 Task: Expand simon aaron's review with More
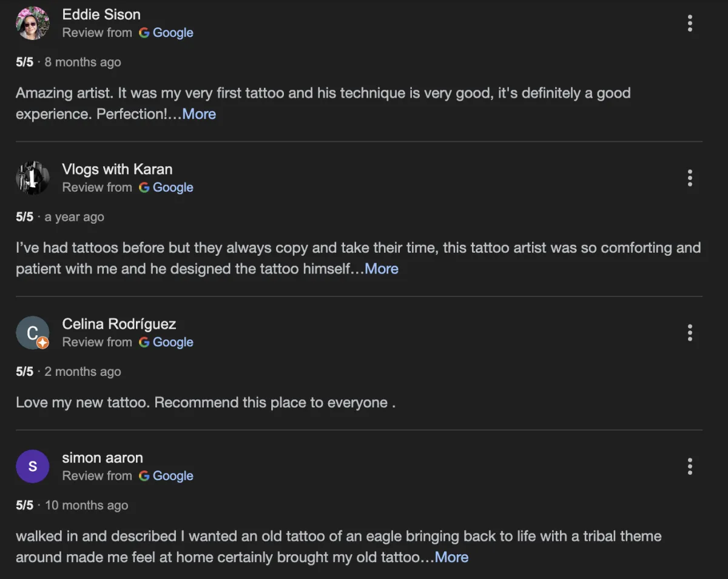(x=451, y=557)
